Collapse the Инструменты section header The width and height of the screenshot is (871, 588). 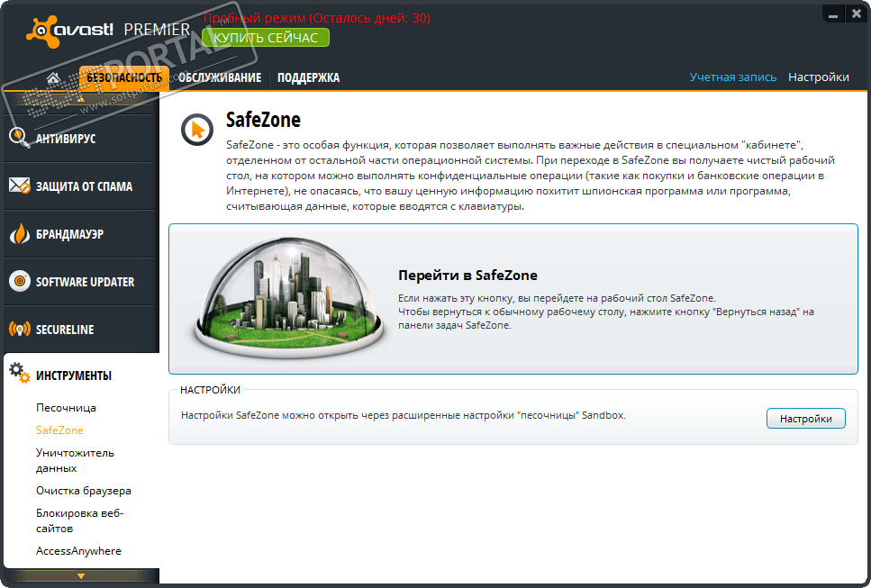[x=81, y=375]
